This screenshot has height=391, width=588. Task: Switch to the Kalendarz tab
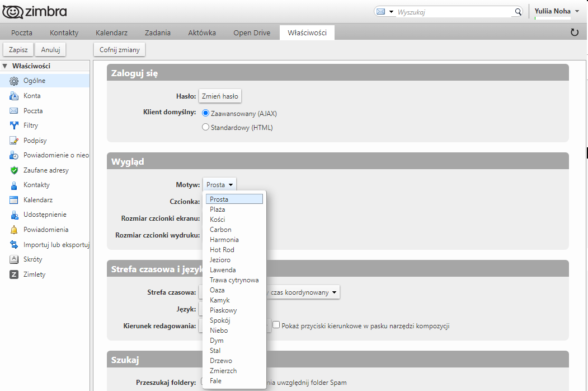pos(111,32)
